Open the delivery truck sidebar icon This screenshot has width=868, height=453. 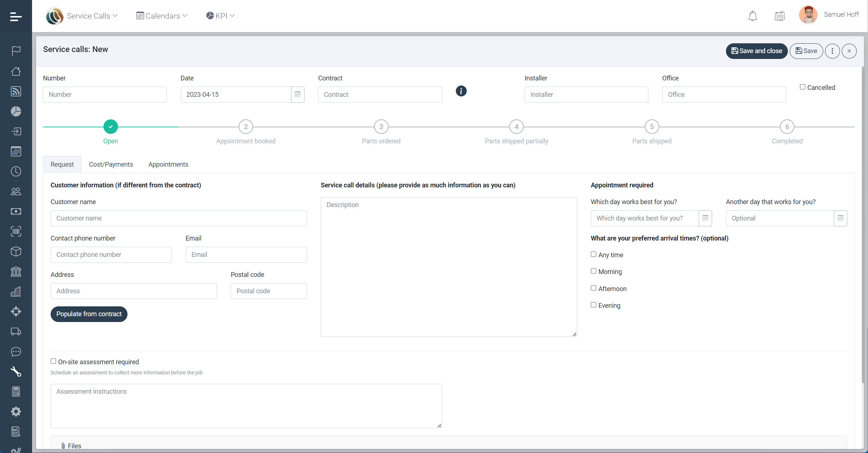[16, 331]
